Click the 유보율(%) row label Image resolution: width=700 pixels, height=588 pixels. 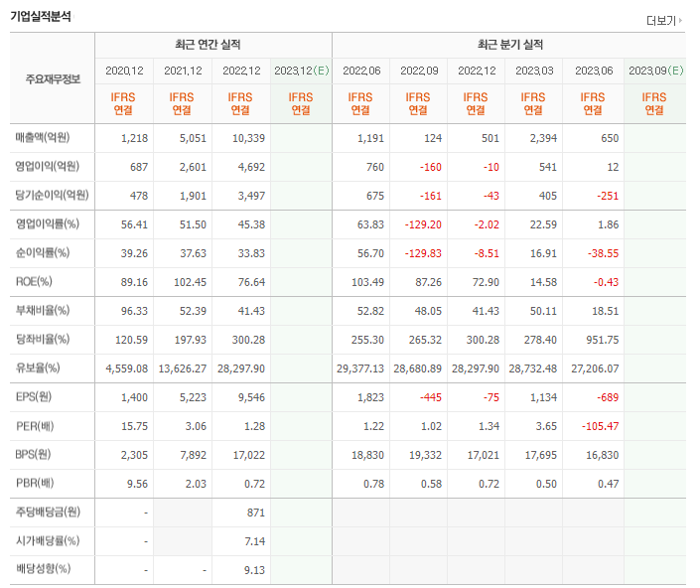pos(38,367)
